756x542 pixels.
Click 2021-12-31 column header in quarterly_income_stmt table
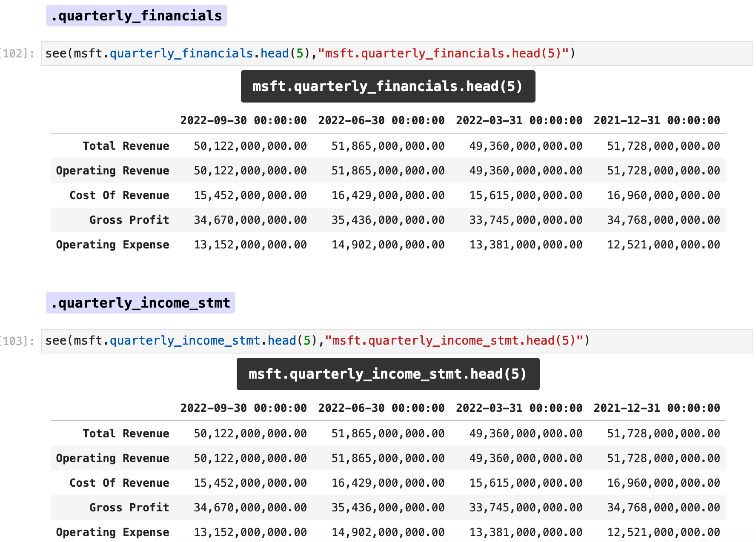657,408
